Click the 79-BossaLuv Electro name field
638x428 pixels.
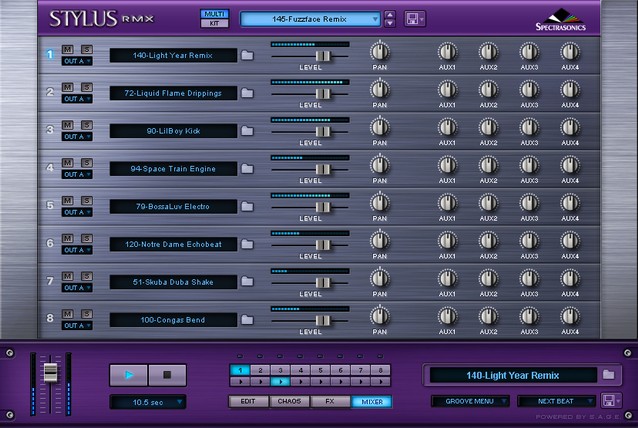173,207
